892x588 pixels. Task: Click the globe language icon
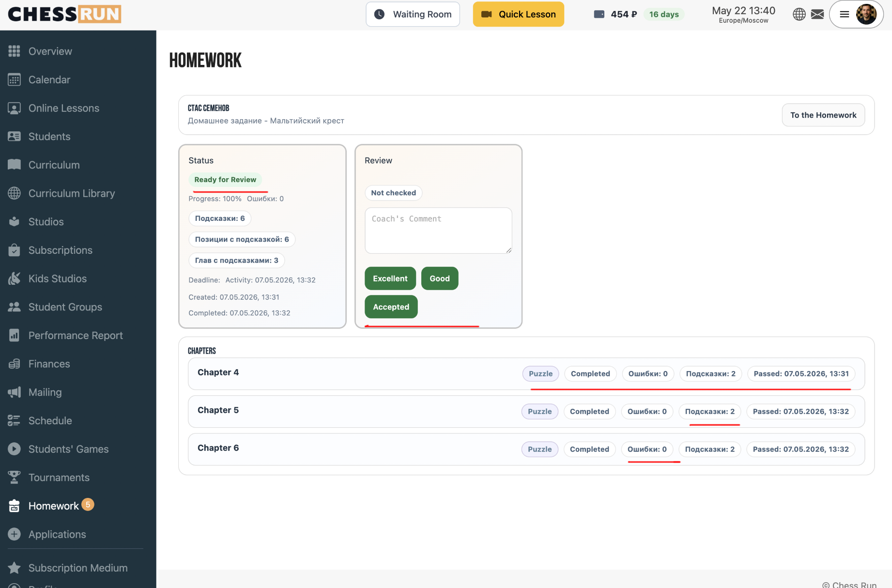pos(799,15)
